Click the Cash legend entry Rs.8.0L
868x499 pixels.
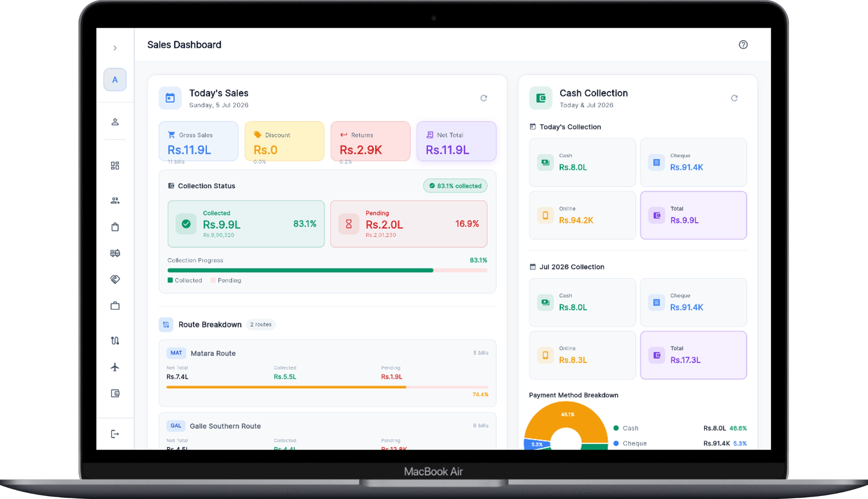click(680, 428)
